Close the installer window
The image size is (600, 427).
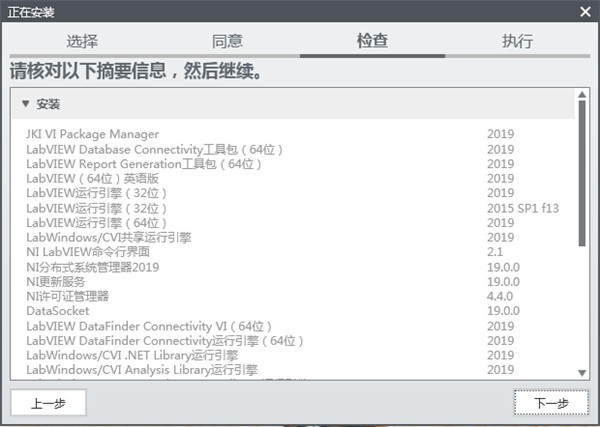585,11
